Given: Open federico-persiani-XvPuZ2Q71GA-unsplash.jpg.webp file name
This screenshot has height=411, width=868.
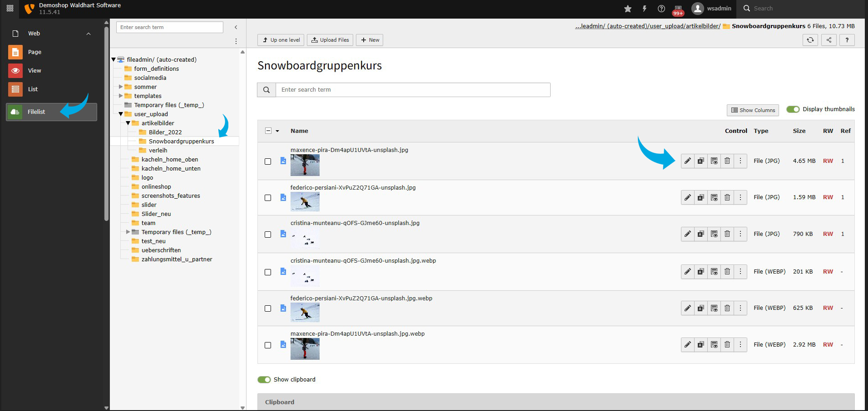Looking at the screenshot, I should coord(361,298).
